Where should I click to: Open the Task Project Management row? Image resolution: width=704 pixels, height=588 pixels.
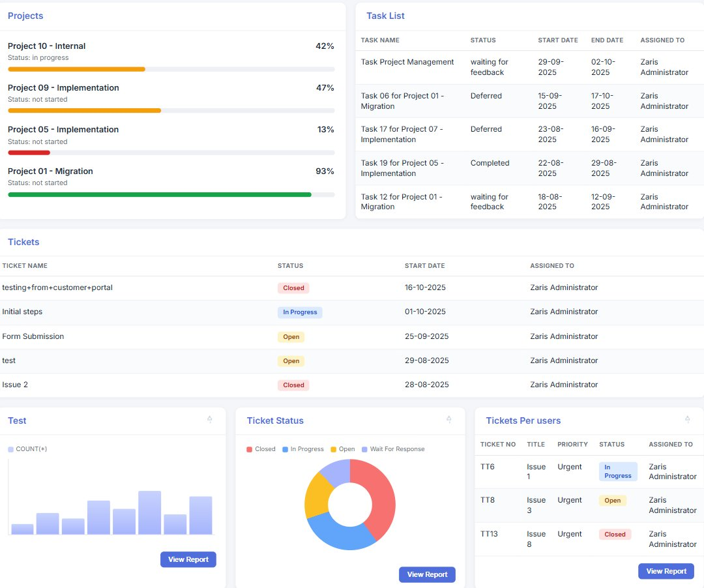pyautogui.click(x=529, y=67)
